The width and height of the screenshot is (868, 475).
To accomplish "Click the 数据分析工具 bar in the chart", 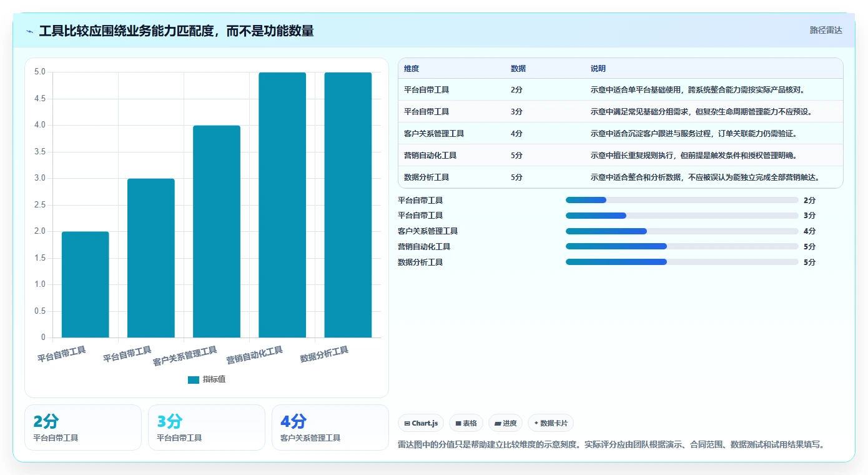I will pos(348,205).
